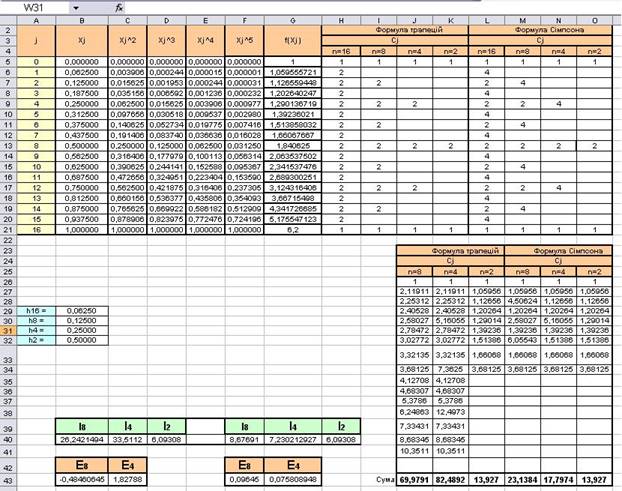Click the h16 = label cell

coord(36,311)
